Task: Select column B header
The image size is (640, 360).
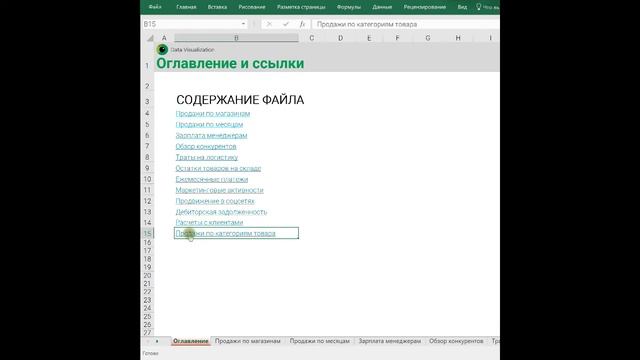Action: pyautogui.click(x=236, y=38)
